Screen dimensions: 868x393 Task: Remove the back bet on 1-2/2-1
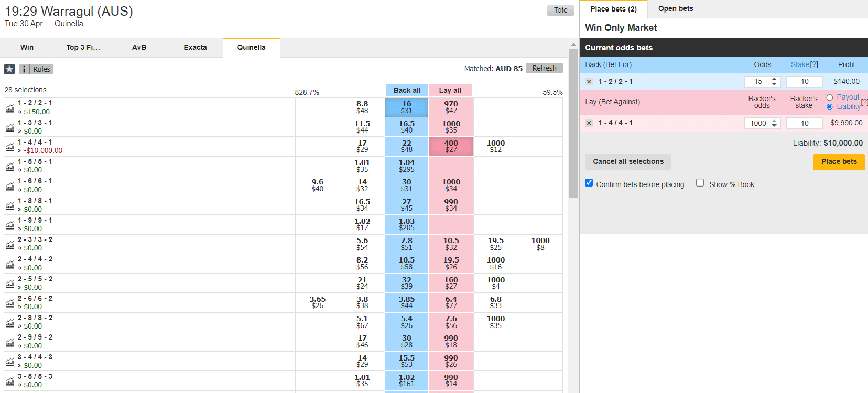pos(589,81)
